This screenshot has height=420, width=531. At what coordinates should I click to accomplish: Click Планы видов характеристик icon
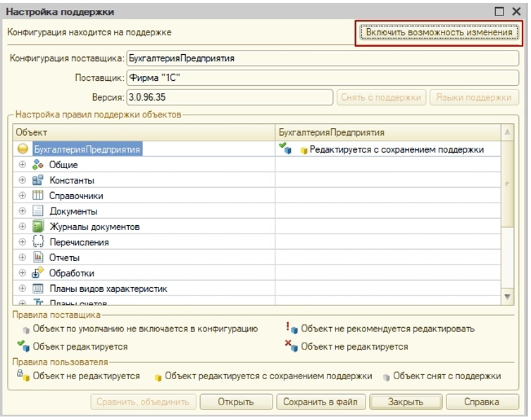(x=38, y=288)
